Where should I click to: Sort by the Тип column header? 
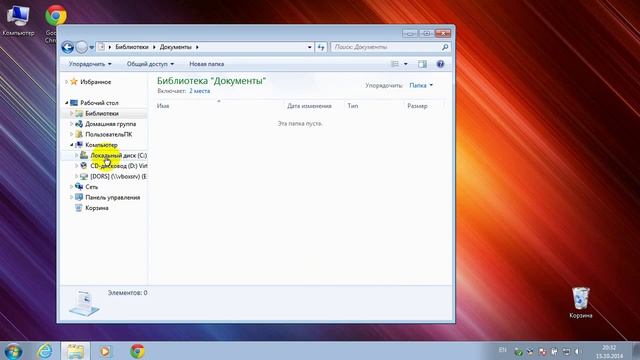point(353,106)
